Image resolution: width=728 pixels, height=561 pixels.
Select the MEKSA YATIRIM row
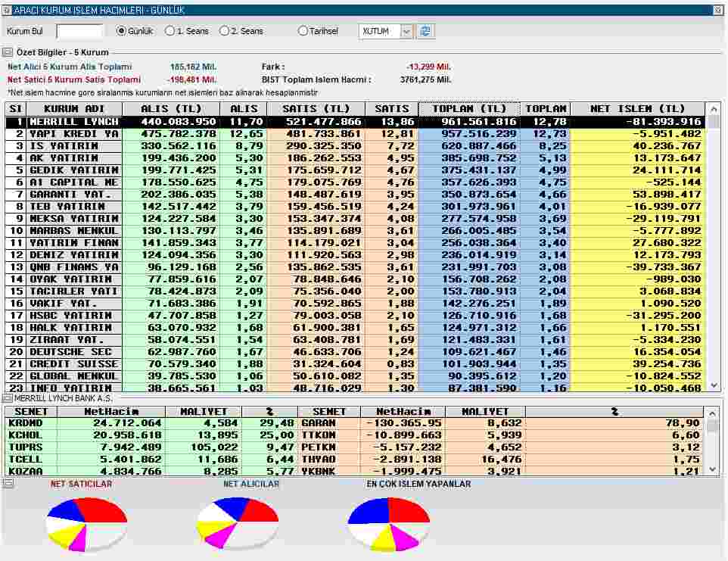click(355, 218)
